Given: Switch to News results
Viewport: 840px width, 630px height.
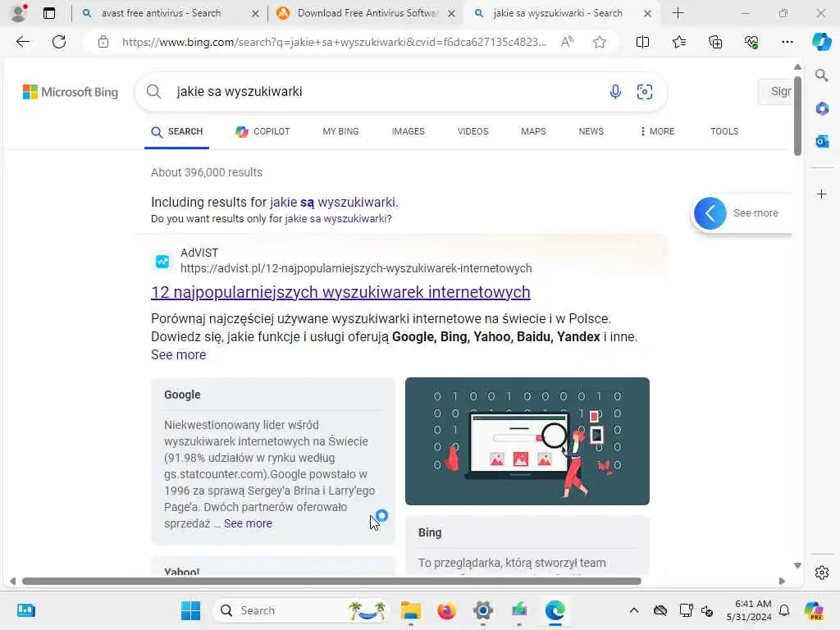Looking at the screenshot, I should [591, 131].
